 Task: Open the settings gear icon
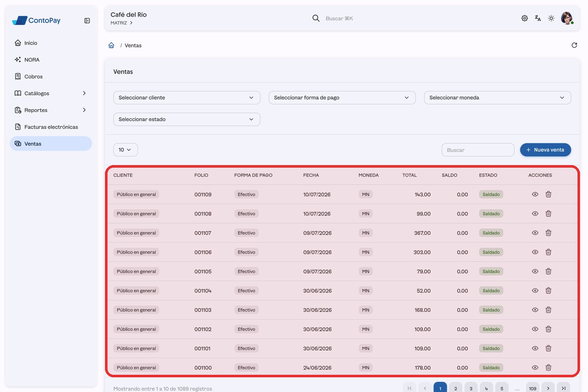click(x=525, y=18)
